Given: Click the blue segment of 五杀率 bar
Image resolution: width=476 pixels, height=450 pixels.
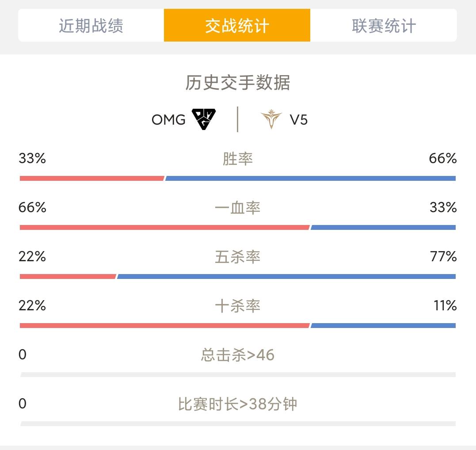Looking at the screenshot, I should pyautogui.click(x=286, y=276).
